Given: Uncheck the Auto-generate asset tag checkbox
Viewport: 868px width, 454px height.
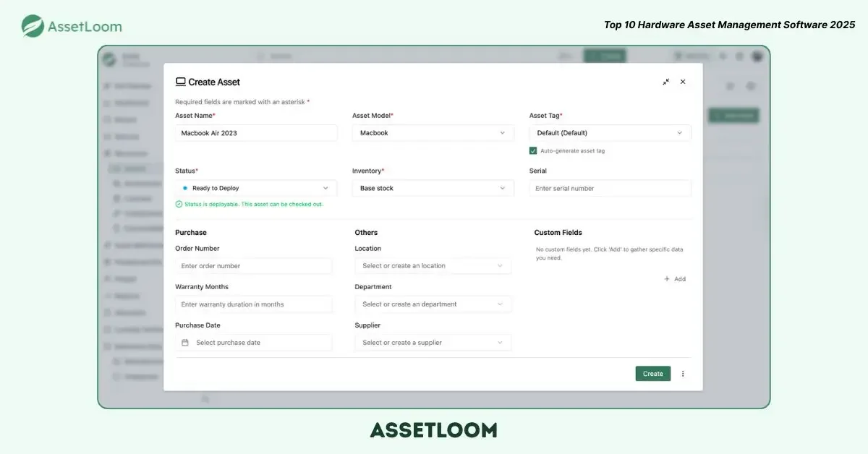Looking at the screenshot, I should (x=533, y=151).
